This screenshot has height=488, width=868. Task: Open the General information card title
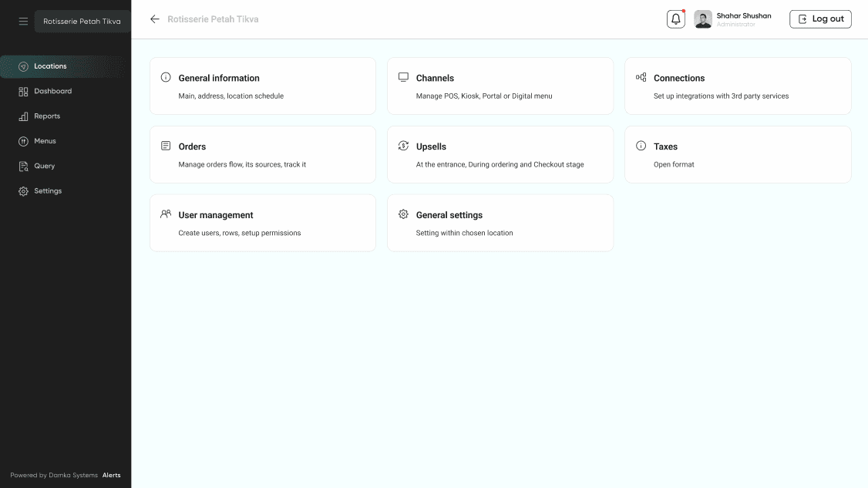(219, 78)
